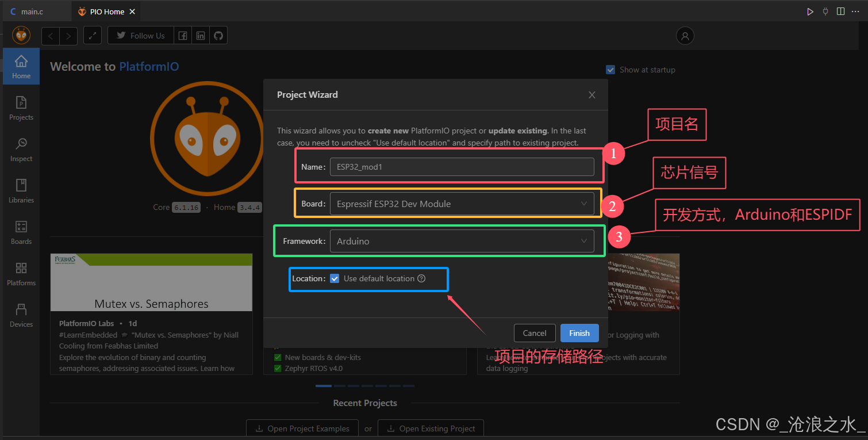Open the Boards sidebar item
868x440 pixels.
click(21, 232)
